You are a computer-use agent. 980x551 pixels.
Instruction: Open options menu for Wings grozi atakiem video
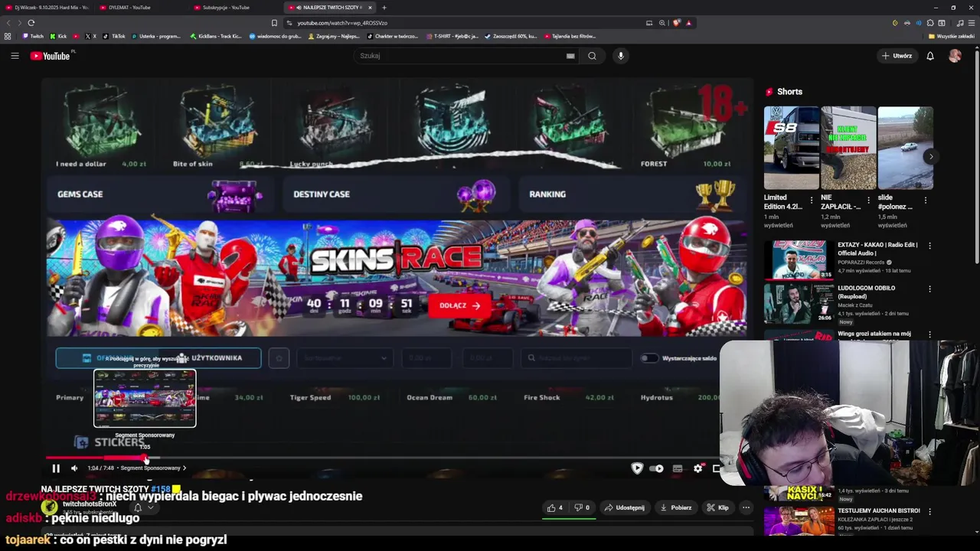(x=929, y=334)
